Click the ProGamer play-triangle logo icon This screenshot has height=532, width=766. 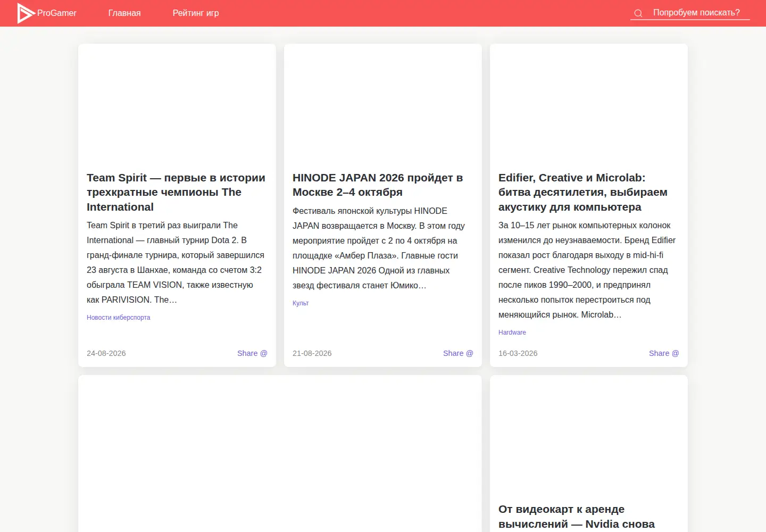[x=26, y=13]
